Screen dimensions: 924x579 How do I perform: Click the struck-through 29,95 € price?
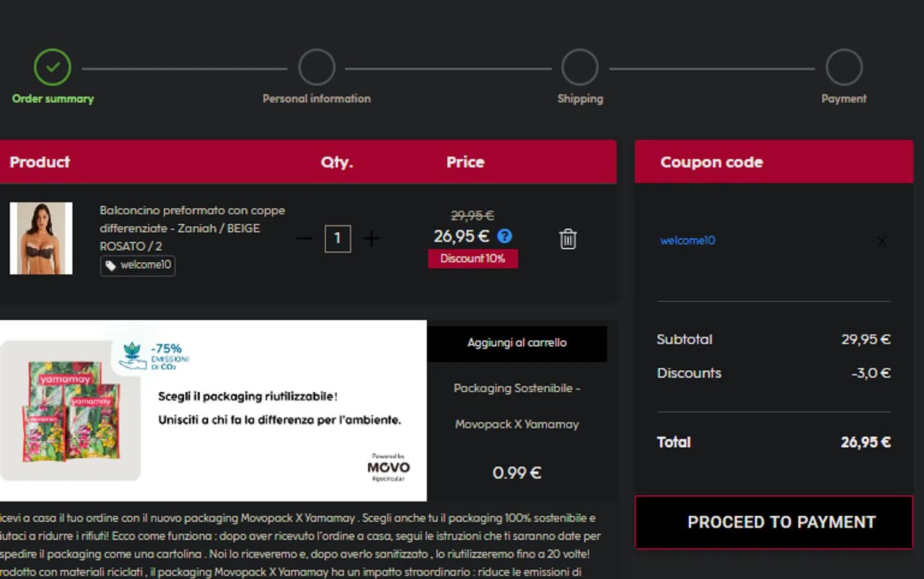pos(472,216)
